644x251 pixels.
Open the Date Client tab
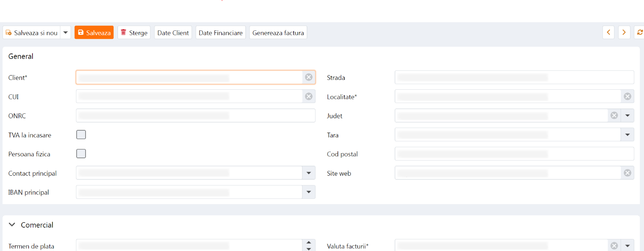(x=173, y=33)
